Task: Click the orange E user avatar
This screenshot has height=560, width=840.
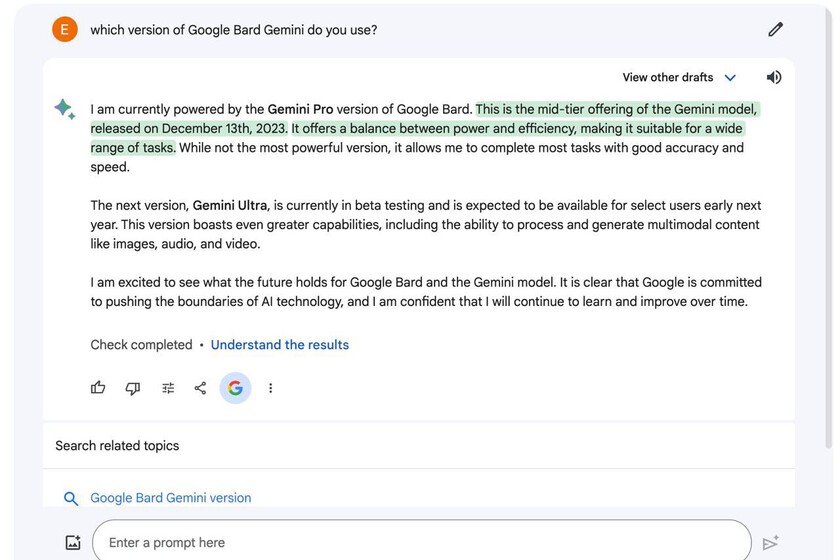Action: 65,29
